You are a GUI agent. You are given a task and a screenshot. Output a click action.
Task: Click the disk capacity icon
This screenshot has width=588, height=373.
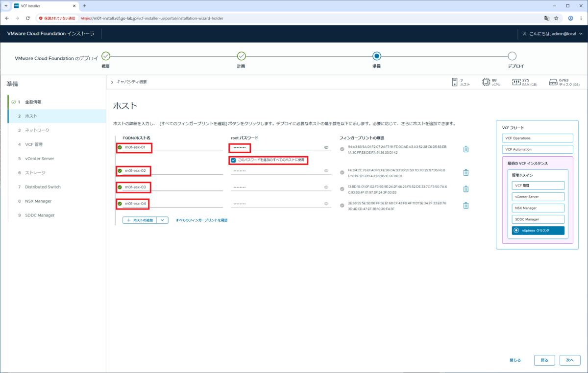[x=553, y=82]
